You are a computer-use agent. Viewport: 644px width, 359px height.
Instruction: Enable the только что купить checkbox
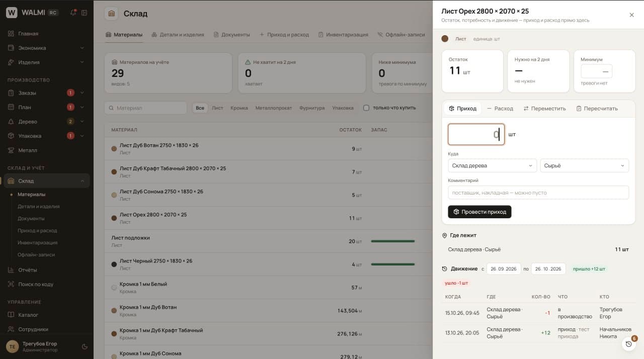point(366,108)
